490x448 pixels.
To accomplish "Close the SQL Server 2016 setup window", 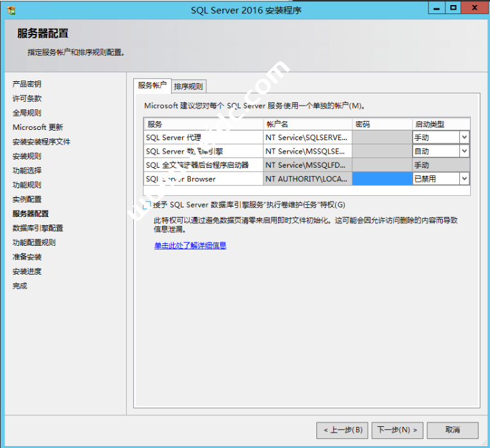I will 475,8.
